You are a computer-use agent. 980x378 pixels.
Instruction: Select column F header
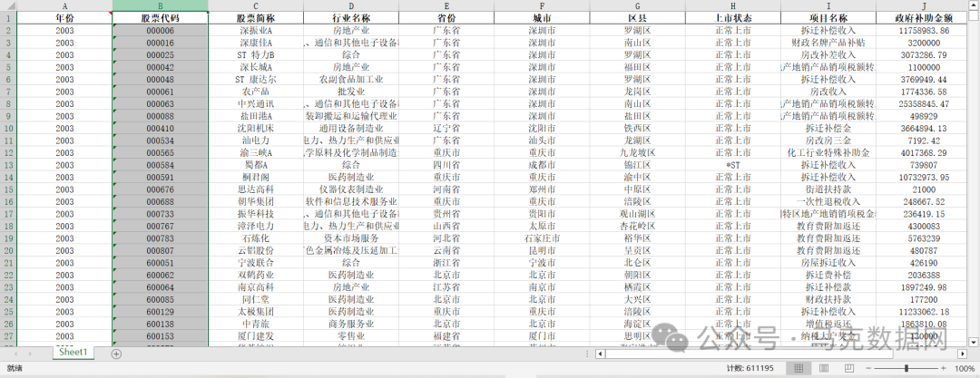(541, 5)
